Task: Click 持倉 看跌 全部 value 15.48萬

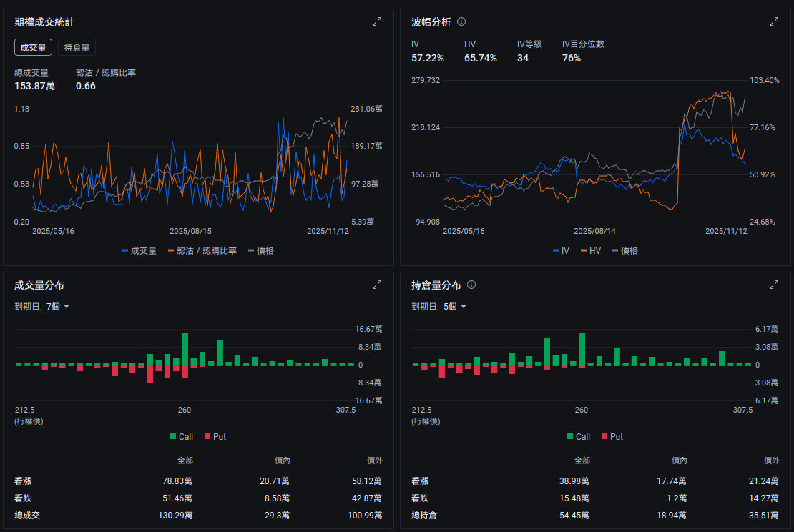Action: tap(574, 498)
